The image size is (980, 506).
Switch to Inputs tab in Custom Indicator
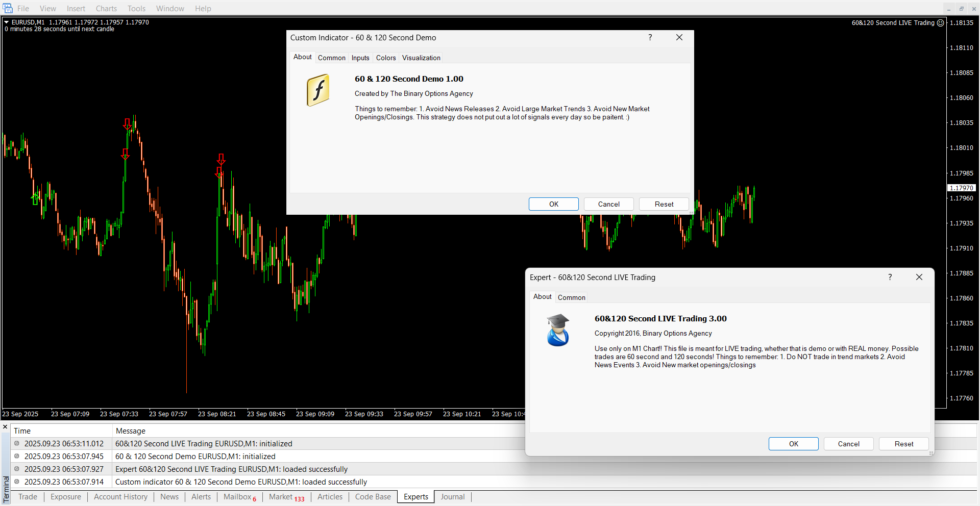(x=360, y=58)
